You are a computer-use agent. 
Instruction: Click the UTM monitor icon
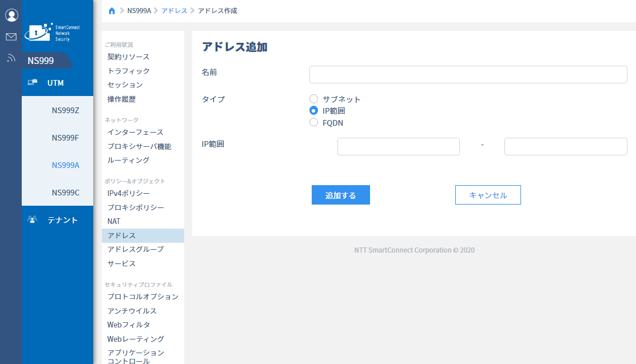point(33,83)
